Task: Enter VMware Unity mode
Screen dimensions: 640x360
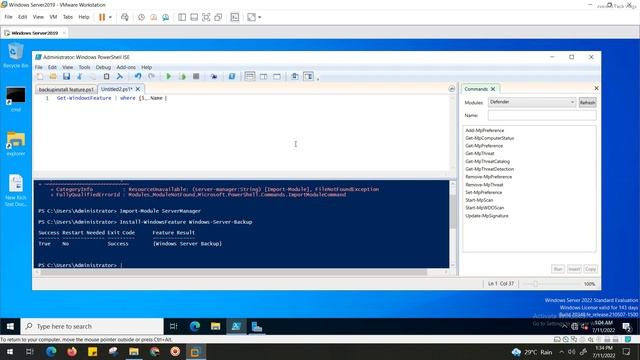Action: pos(218,17)
